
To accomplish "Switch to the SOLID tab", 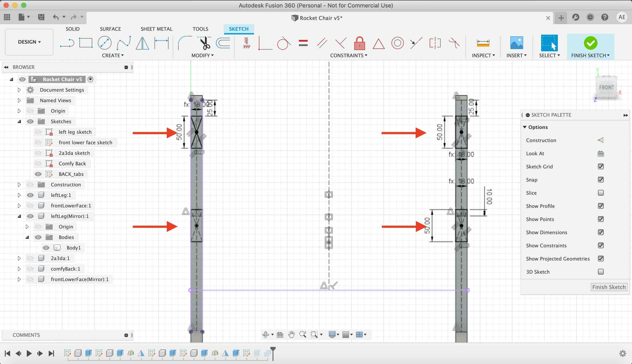I will coord(72,29).
